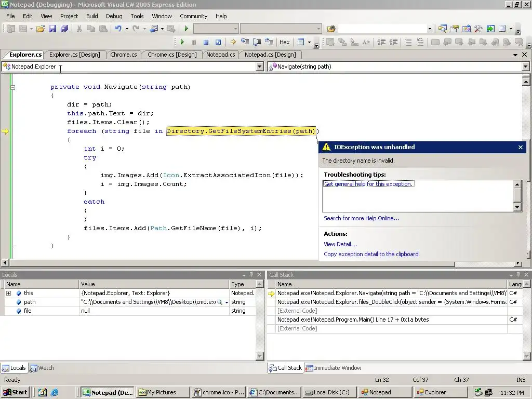Open the Notepad.Explorer class dropdown
The image size is (532, 399).
click(260, 66)
